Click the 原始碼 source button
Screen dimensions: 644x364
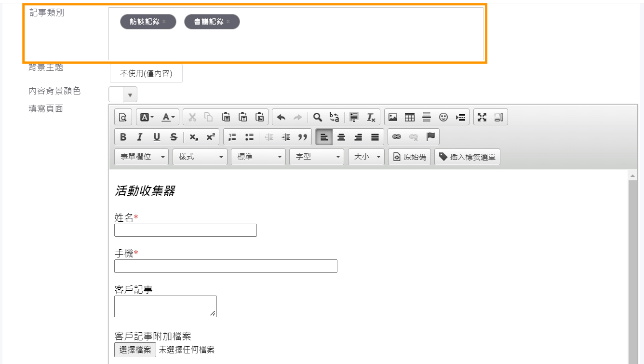coord(409,157)
